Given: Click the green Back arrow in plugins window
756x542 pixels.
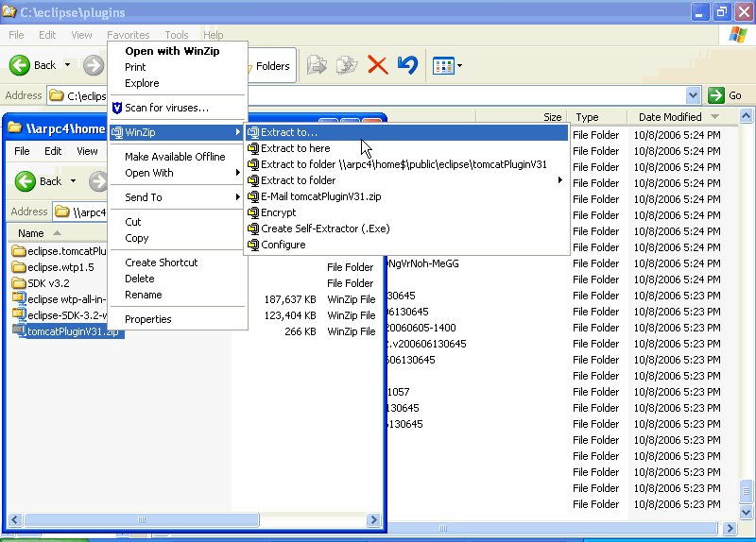Looking at the screenshot, I should 21,65.
